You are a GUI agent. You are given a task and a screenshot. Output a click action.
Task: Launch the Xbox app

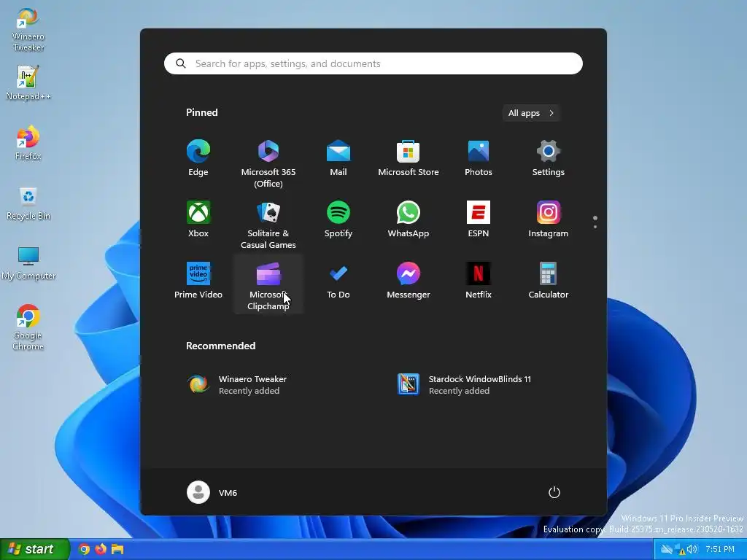198,220
